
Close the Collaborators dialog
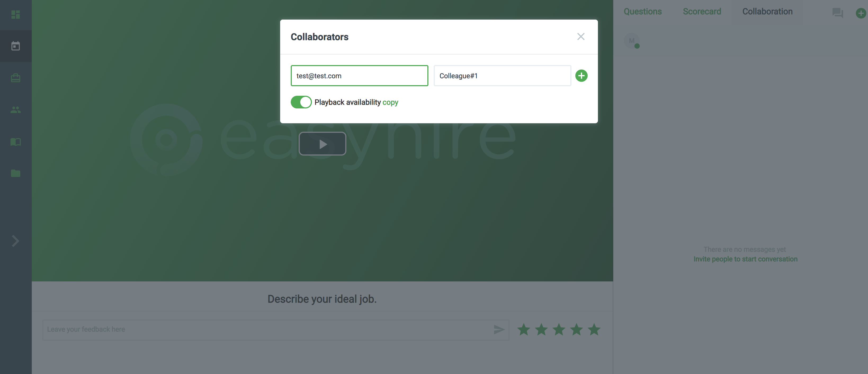point(581,37)
